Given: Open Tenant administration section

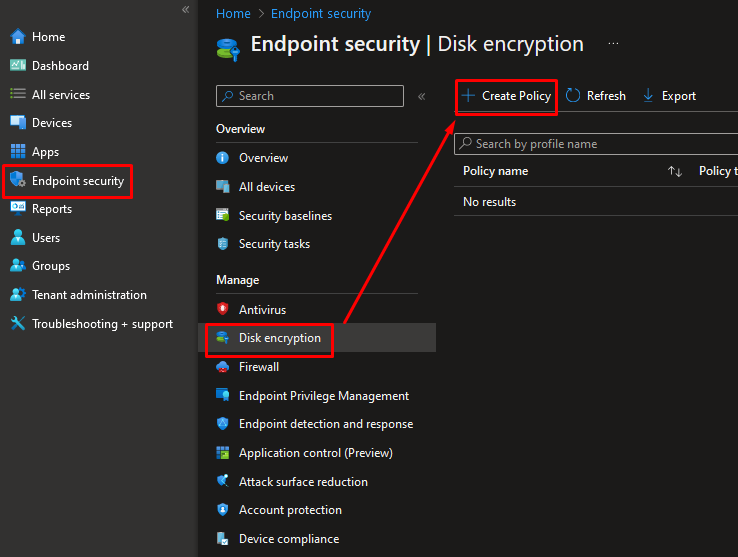Looking at the screenshot, I should [89, 295].
